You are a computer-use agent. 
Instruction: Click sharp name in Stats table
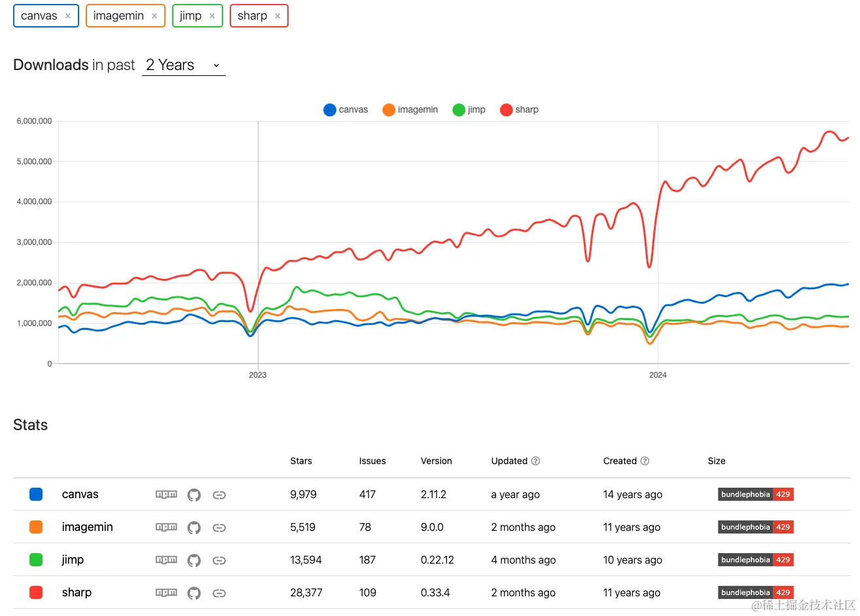pyautogui.click(x=77, y=592)
